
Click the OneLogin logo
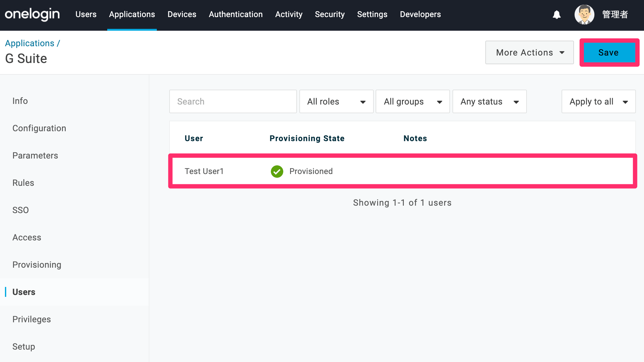pos(32,15)
